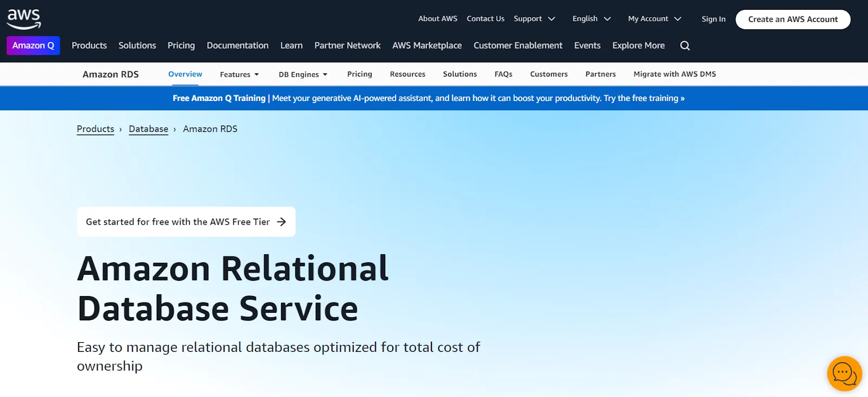Viewport: 868px width, 397px height.
Task: Click the AWS logo
Action: click(x=24, y=19)
